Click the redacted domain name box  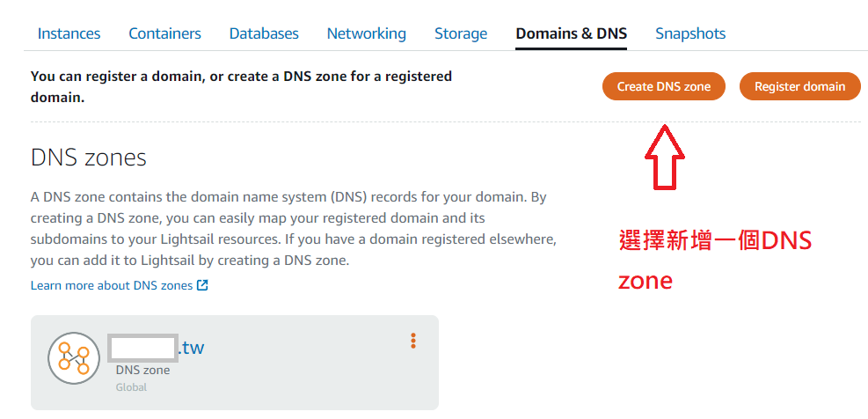click(x=142, y=347)
